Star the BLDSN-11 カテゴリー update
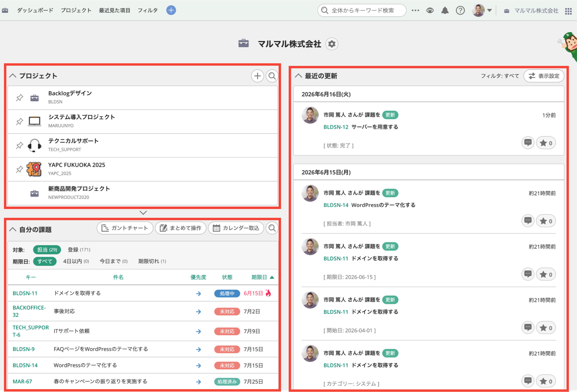Screen dimensions: 577x392 (x=545, y=381)
